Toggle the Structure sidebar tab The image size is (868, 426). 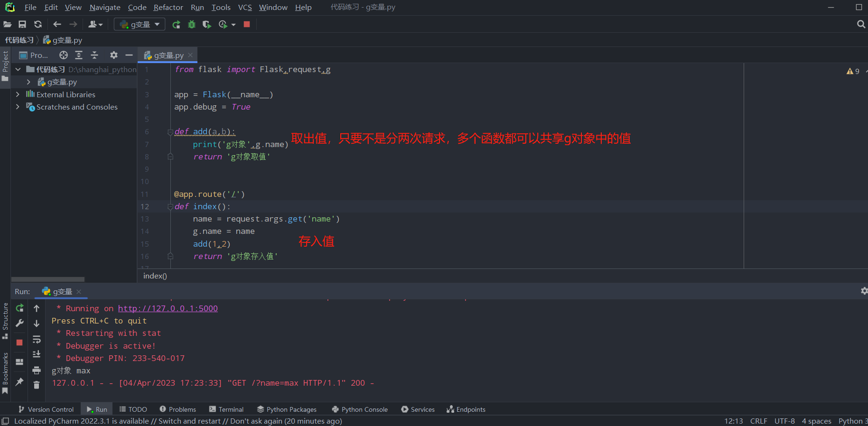(5, 321)
